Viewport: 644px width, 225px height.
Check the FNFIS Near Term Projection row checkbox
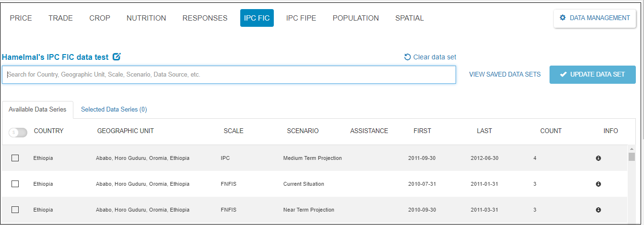[15, 210]
